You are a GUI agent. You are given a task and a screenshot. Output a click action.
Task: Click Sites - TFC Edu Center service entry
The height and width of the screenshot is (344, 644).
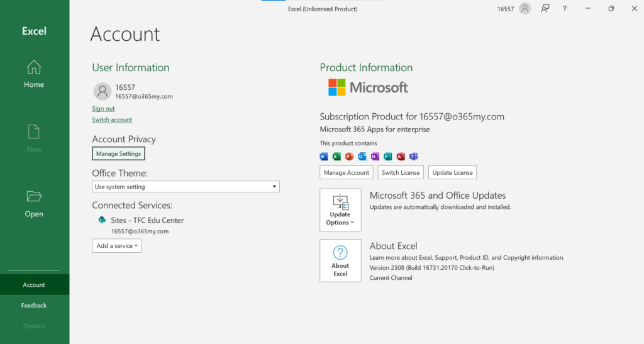[x=147, y=220]
